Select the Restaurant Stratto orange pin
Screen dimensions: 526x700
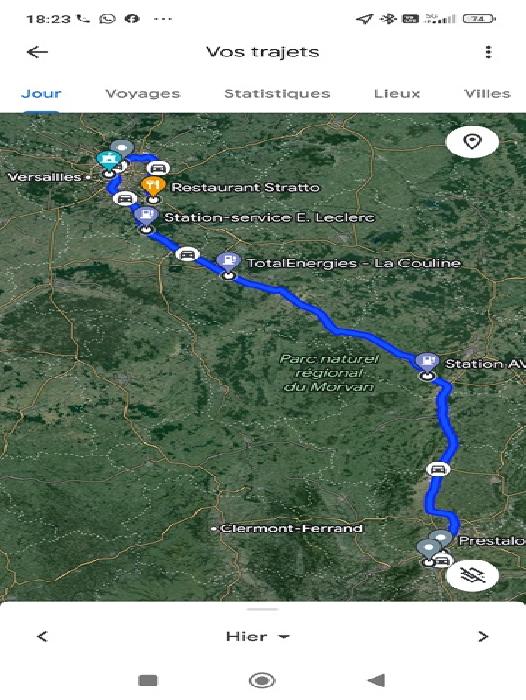point(153,186)
